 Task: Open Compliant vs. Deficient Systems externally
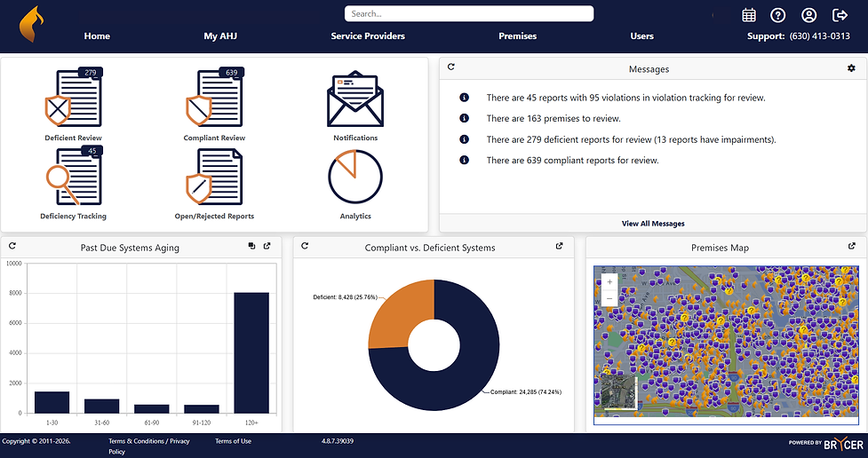[559, 246]
